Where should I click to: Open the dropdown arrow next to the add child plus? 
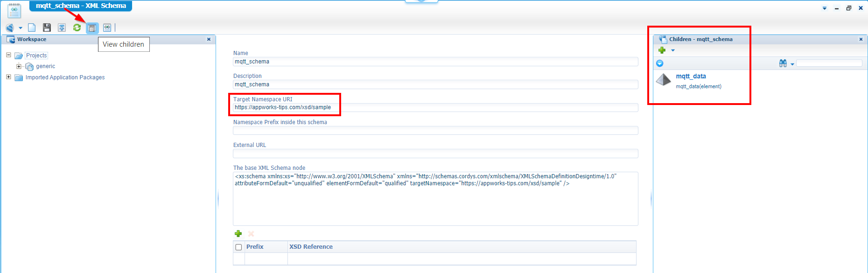[x=673, y=50]
